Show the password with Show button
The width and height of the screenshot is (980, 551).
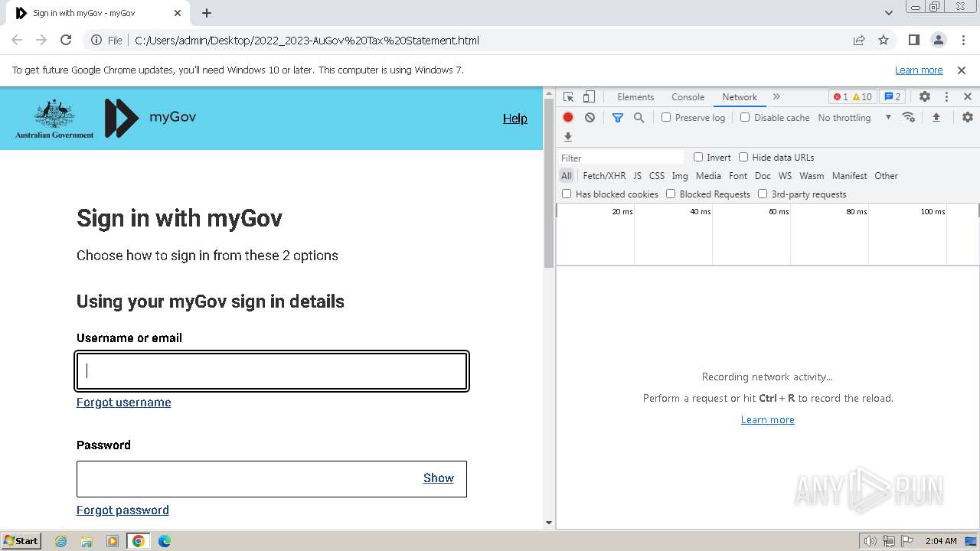click(439, 478)
